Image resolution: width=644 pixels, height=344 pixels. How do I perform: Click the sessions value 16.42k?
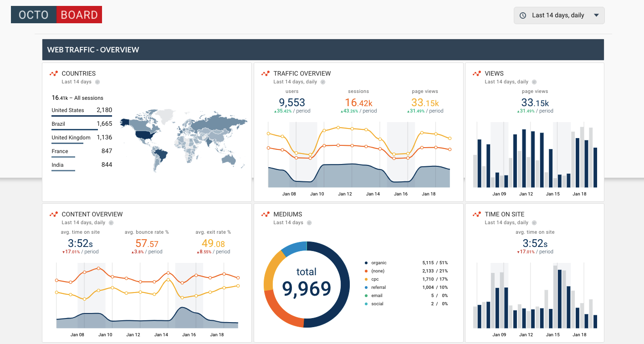[358, 103]
